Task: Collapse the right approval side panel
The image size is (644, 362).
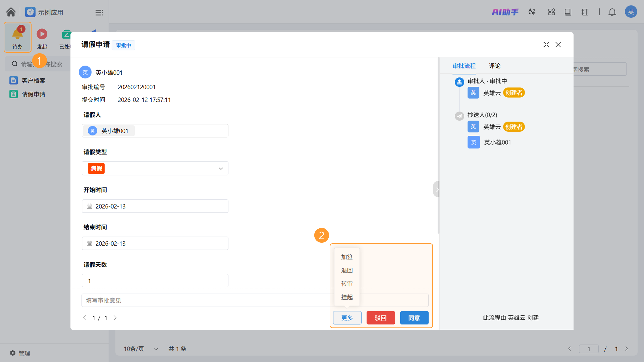Action: click(x=437, y=189)
